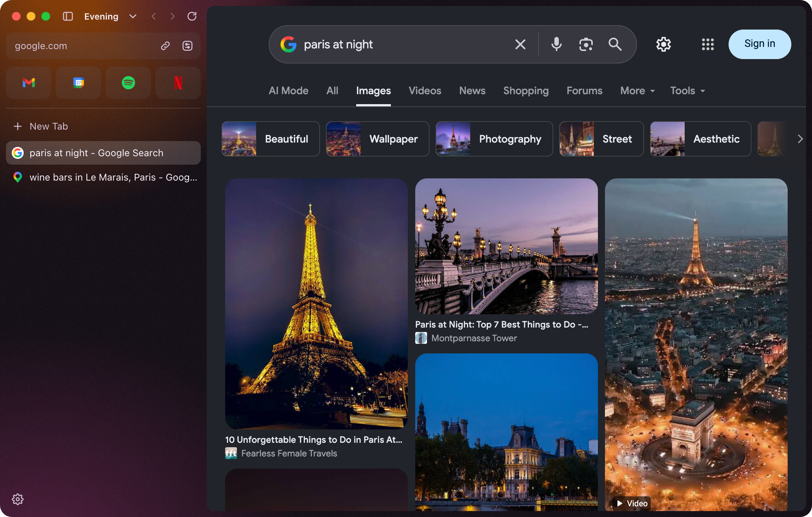Reload the current page
This screenshot has width=812, height=517.
click(192, 16)
